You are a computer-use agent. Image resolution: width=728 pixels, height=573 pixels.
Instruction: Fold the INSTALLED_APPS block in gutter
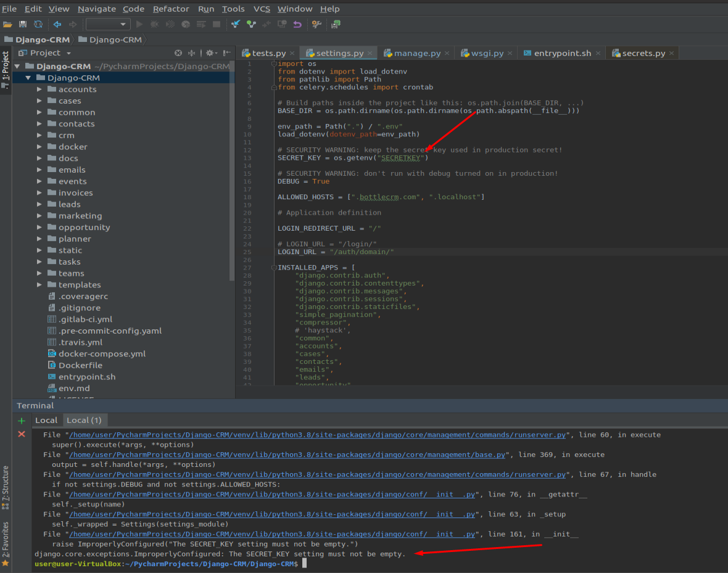click(274, 268)
